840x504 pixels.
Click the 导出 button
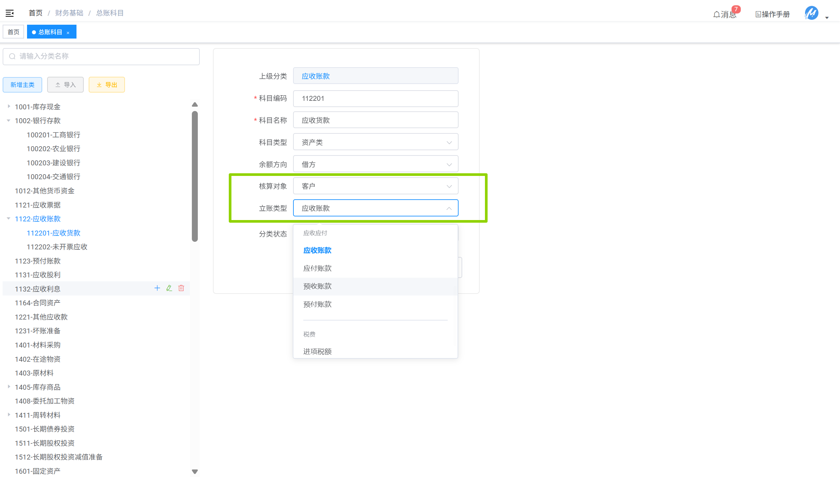click(107, 85)
